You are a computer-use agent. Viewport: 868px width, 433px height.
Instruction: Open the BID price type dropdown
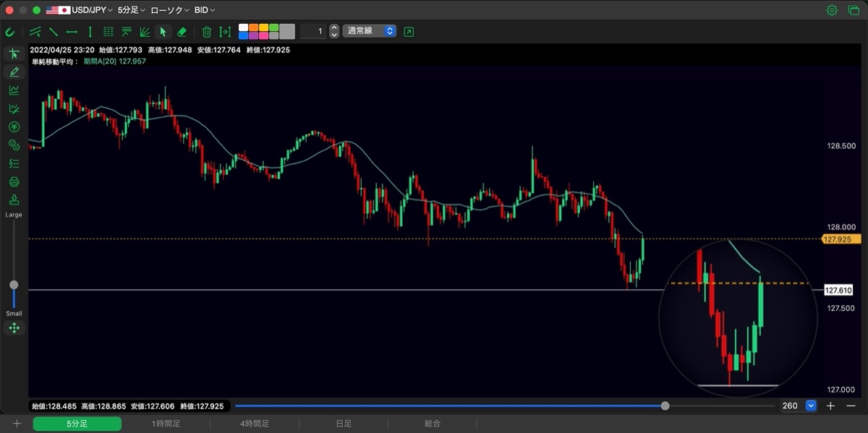205,10
